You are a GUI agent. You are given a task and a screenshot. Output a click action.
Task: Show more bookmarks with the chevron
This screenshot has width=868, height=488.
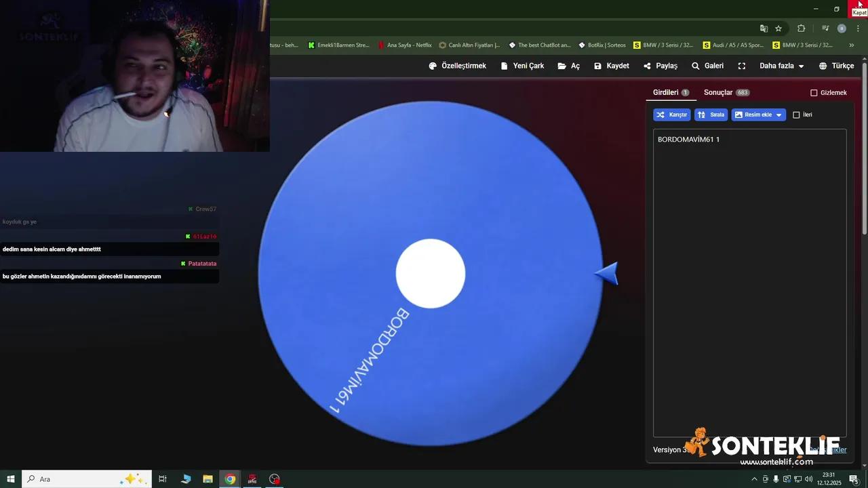coord(852,45)
